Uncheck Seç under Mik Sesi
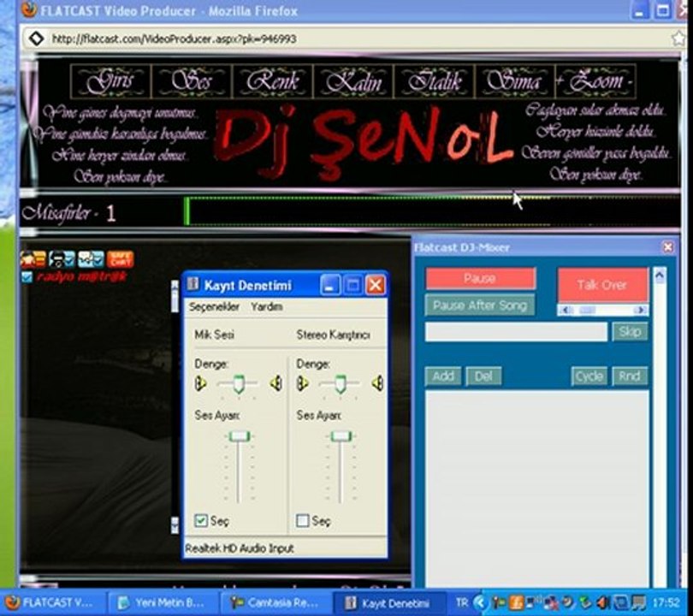693x616 pixels. pyautogui.click(x=201, y=520)
